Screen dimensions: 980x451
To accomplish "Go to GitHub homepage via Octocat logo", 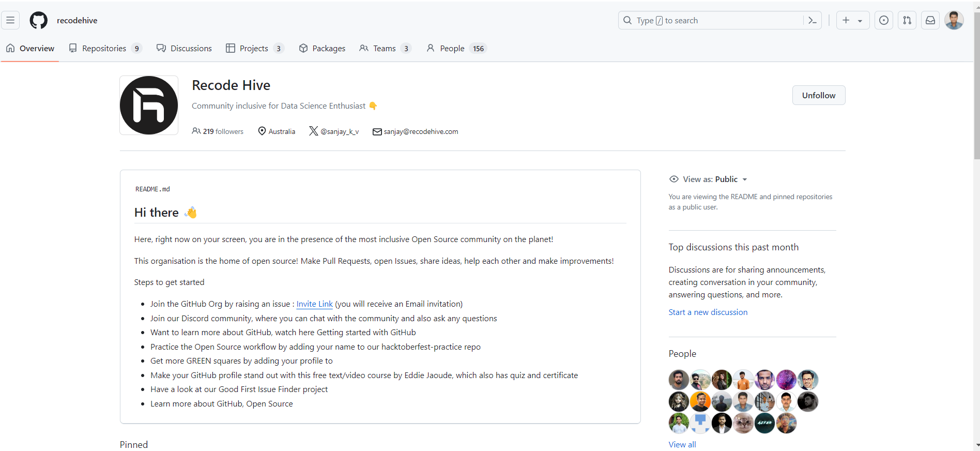I will (39, 20).
